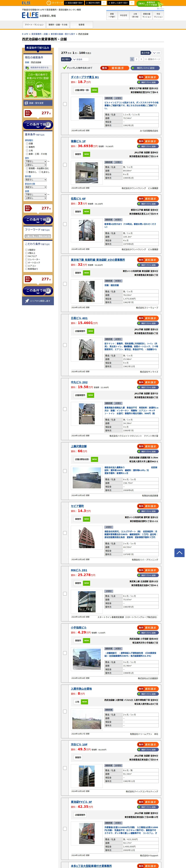
Task: Open 並び替え 新着順 dropdown
Action: (81, 59)
